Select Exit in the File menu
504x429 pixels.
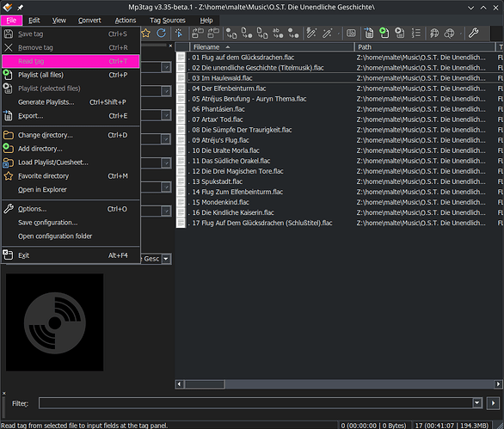(x=71, y=255)
